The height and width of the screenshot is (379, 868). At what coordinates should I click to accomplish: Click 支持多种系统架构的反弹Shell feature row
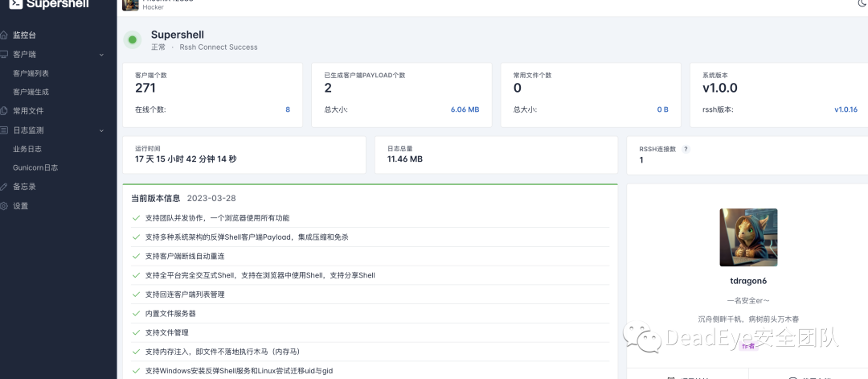tap(370, 237)
